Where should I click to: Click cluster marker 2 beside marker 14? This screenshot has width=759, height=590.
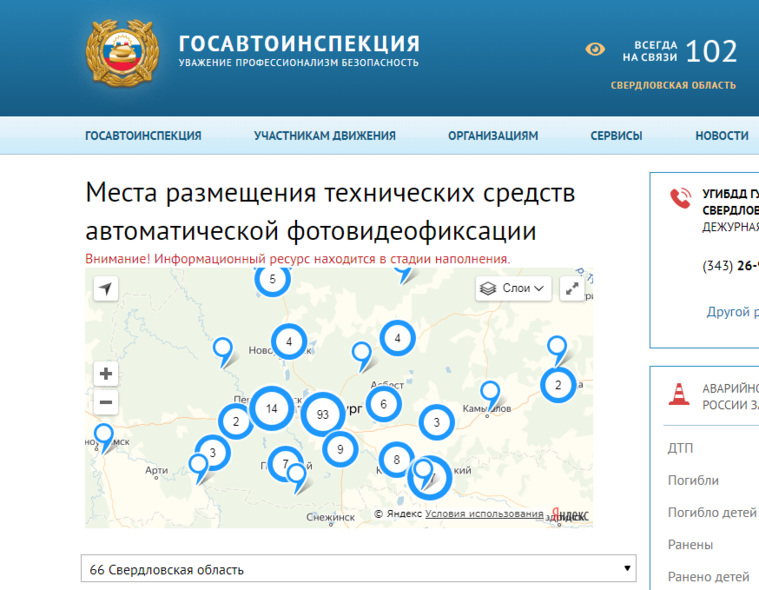click(x=234, y=424)
